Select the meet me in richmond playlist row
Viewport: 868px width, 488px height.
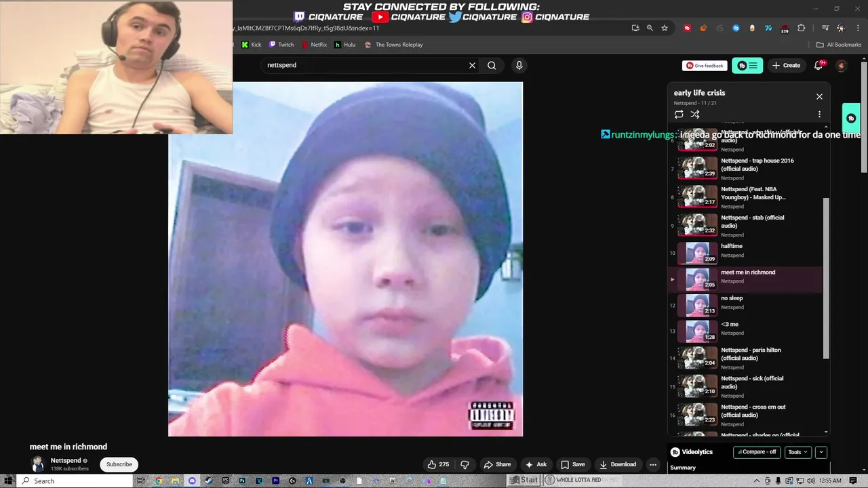tap(745, 279)
